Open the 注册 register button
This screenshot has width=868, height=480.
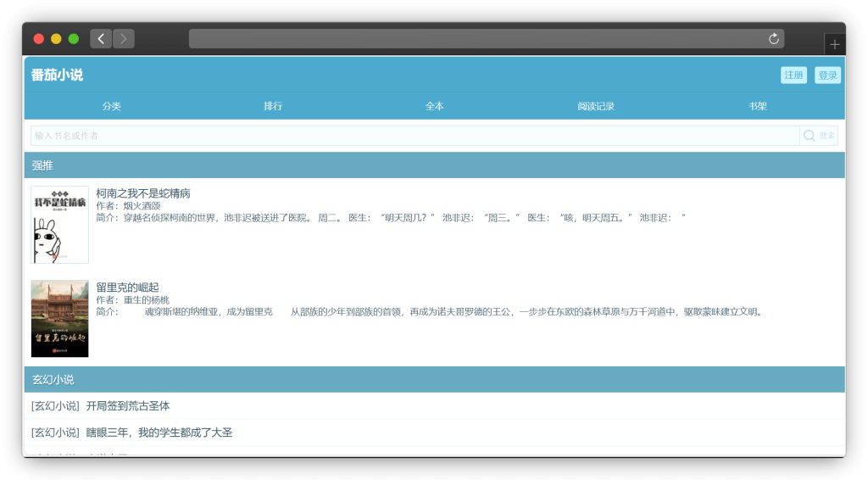coord(793,75)
